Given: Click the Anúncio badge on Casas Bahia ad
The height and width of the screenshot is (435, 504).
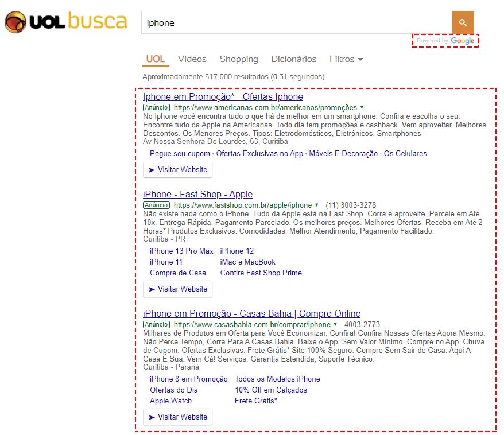Looking at the screenshot, I should 156,325.
